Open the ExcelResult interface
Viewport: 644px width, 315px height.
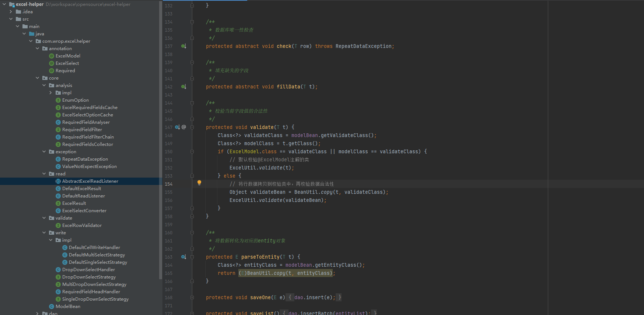click(x=74, y=203)
